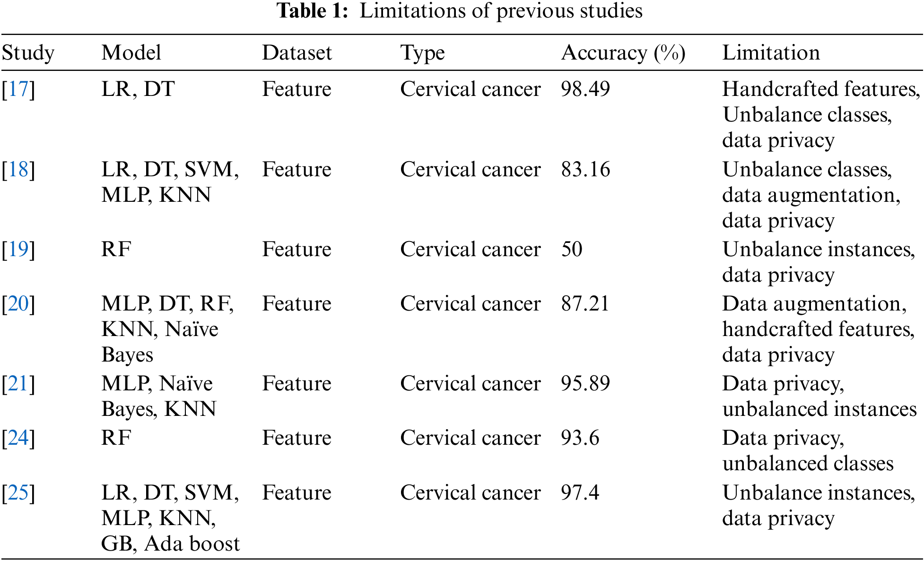924x561 pixels.
Task: Select the Type column header
Action: (x=422, y=53)
